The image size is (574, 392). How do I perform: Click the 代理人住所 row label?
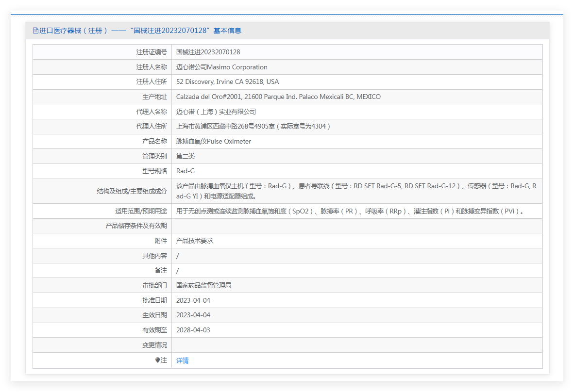[x=152, y=126]
